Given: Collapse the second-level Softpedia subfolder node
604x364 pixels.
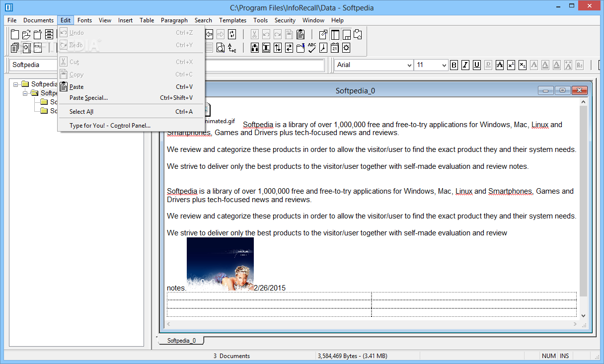Looking at the screenshot, I should pos(25,93).
